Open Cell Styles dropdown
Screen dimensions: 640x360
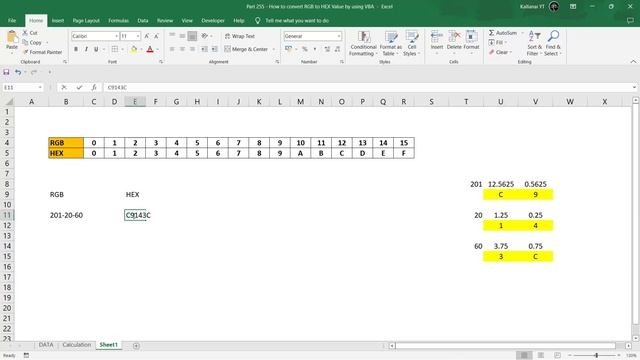411,43
